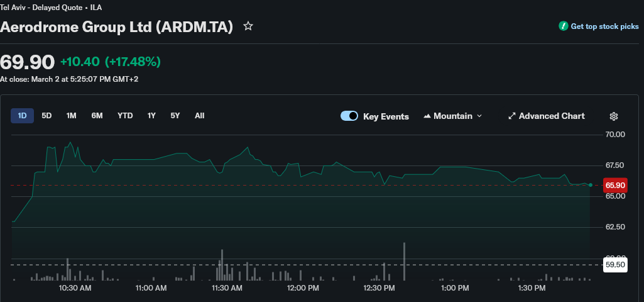Click the Aerodrome Group Ltd (ARDM.TA) title
This screenshot has width=644, height=302.
117,27
